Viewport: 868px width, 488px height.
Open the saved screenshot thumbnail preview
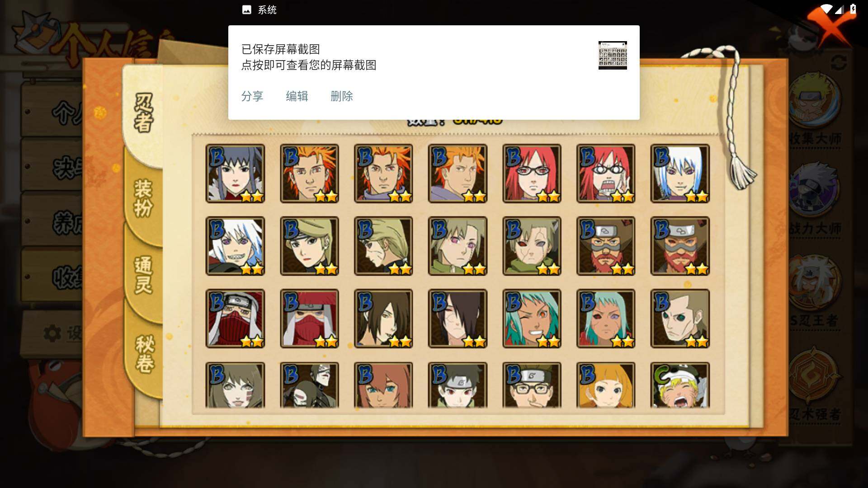(613, 55)
